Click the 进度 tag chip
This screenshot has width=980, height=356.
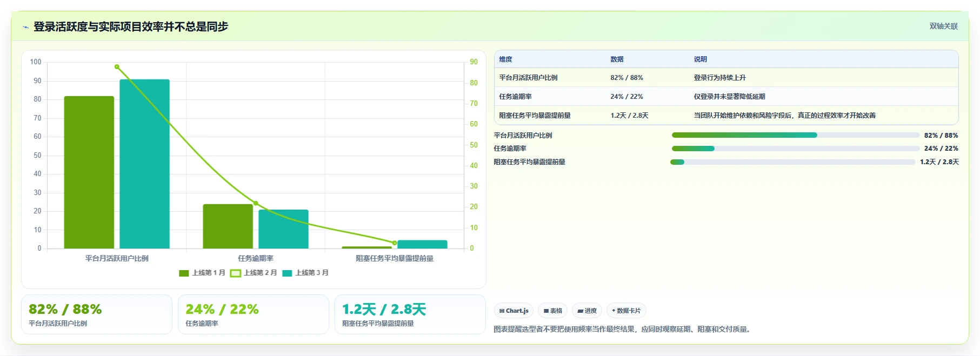tap(587, 311)
